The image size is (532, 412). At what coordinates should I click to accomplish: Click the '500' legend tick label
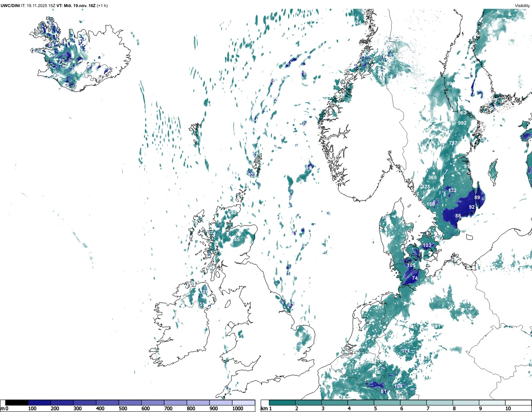click(x=123, y=409)
